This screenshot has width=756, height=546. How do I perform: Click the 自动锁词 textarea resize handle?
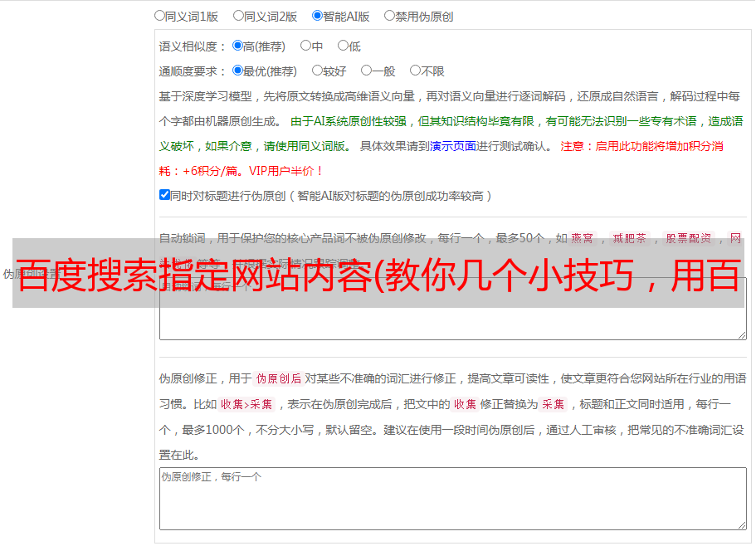point(742,335)
